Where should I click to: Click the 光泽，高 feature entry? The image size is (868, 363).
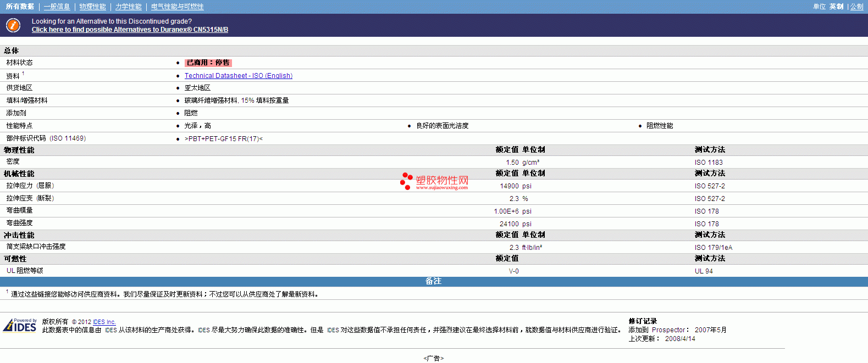pyautogui.click(x=198, y=126)
